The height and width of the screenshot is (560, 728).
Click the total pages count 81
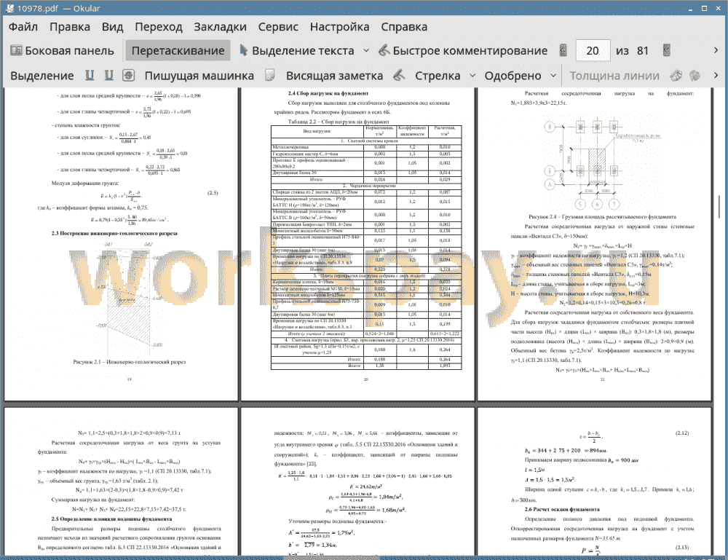tap(643, 51)
